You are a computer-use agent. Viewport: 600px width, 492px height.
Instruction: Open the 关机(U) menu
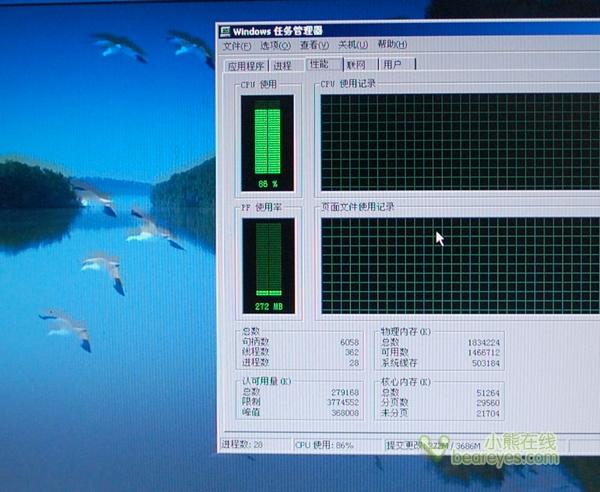[353, 45]
